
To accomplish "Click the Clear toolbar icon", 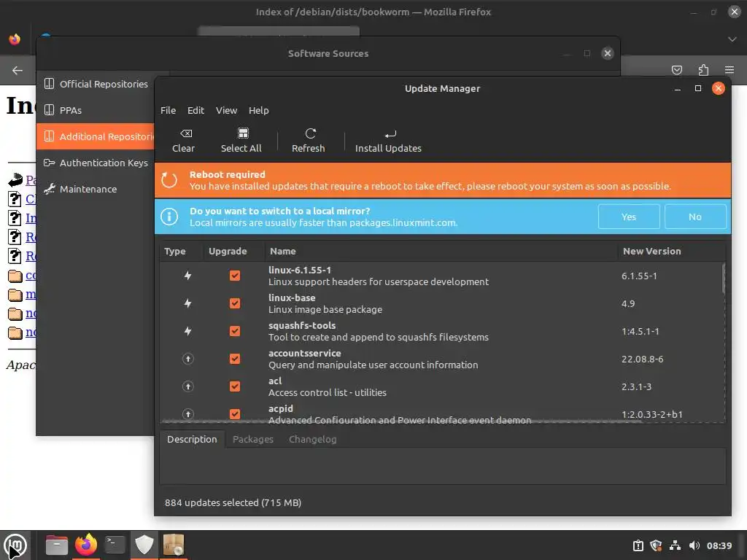I will click(186, 133).
